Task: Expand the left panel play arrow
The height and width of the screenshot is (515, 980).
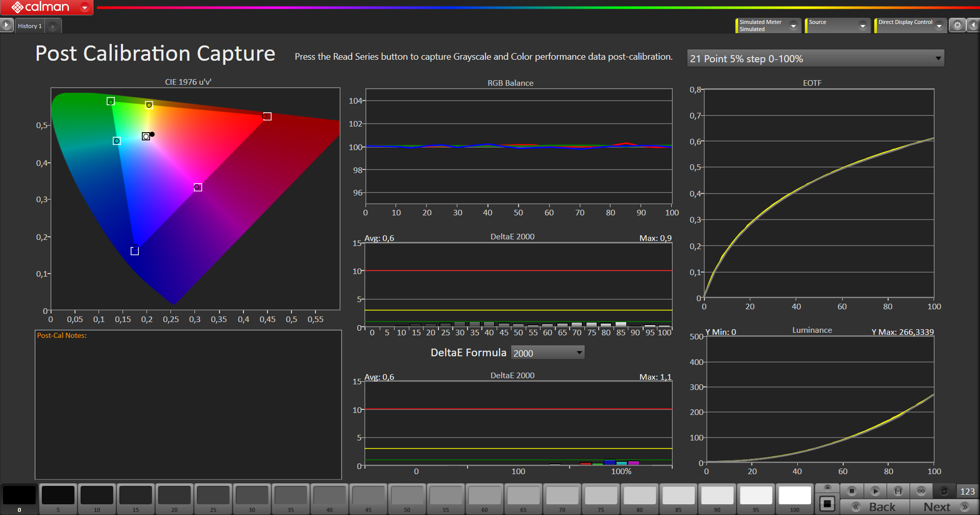Action: 6,25
